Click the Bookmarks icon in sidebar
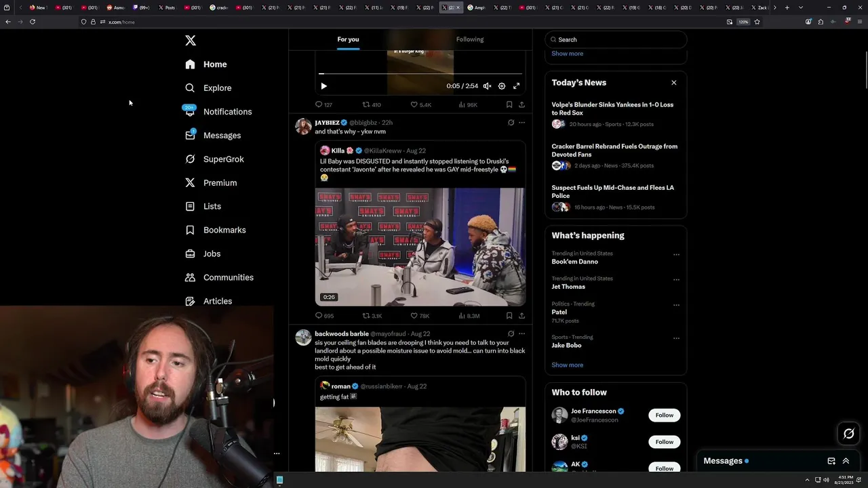The height and width of the screenshot is (488, 868). coord(190,230)
